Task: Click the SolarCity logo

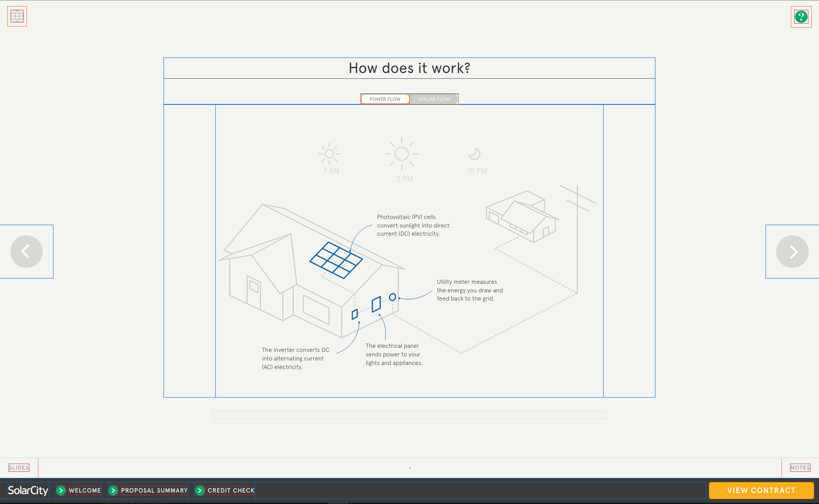Action: click(28, 491)
